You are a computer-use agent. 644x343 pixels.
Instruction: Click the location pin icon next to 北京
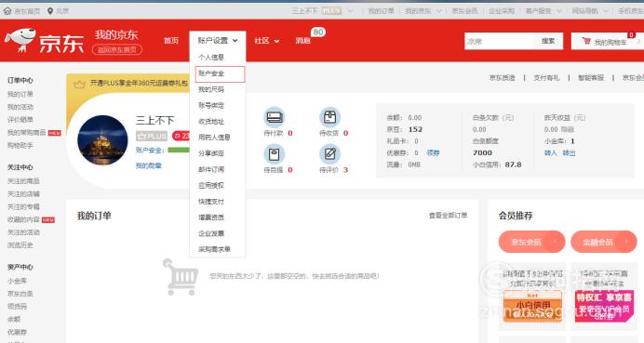pos(50,11)
